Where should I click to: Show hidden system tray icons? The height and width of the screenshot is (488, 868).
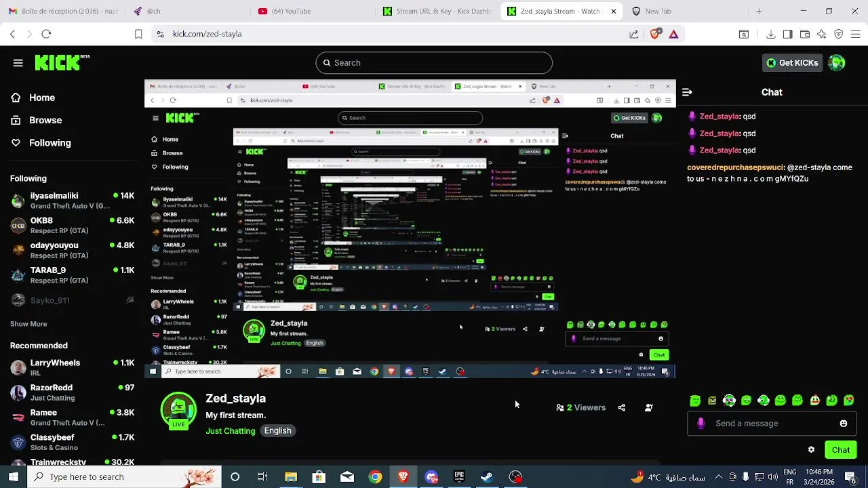(718, 477)
